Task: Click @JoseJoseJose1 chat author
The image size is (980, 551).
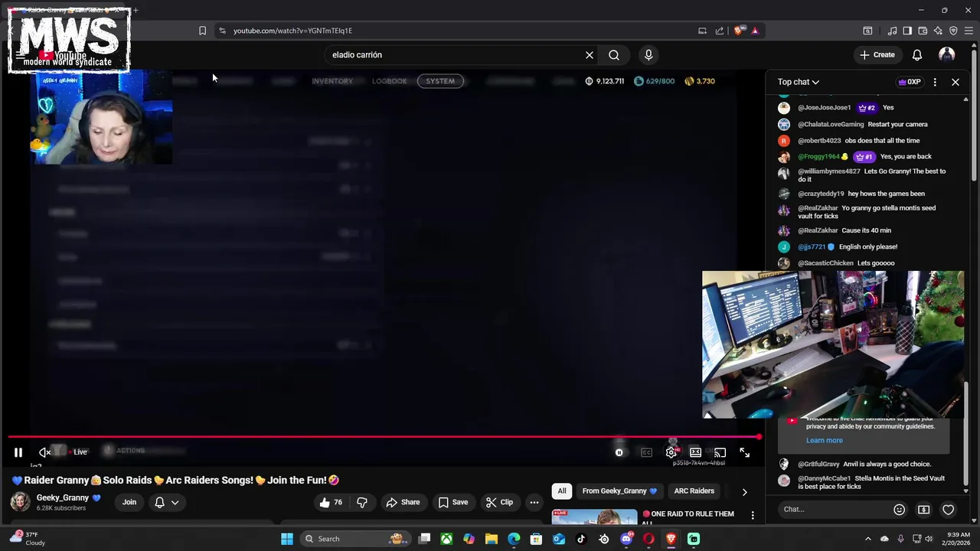Action: coord(825,108)
